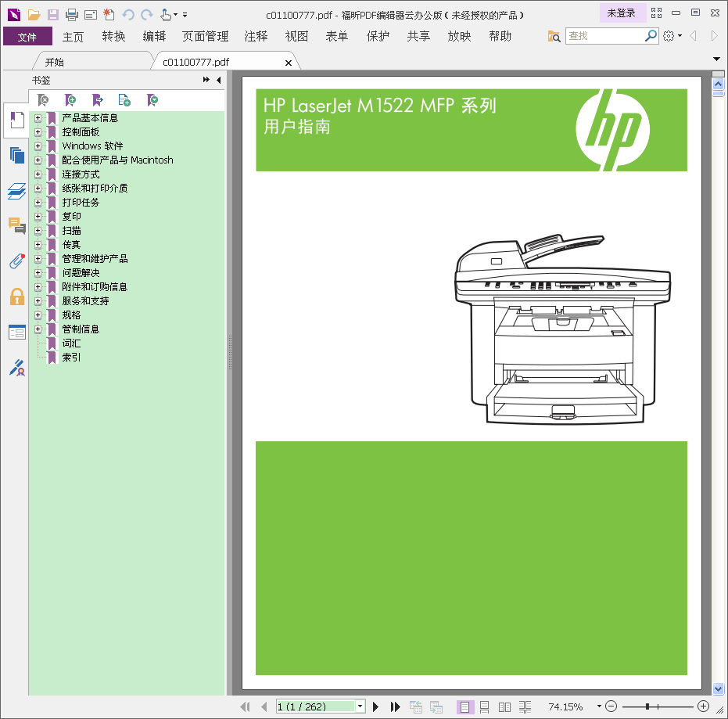The height and width of the screenshot is (719, 728).
Task: Switch to the 帮助 ribbon tab
Action: click(x=500, y=36)
